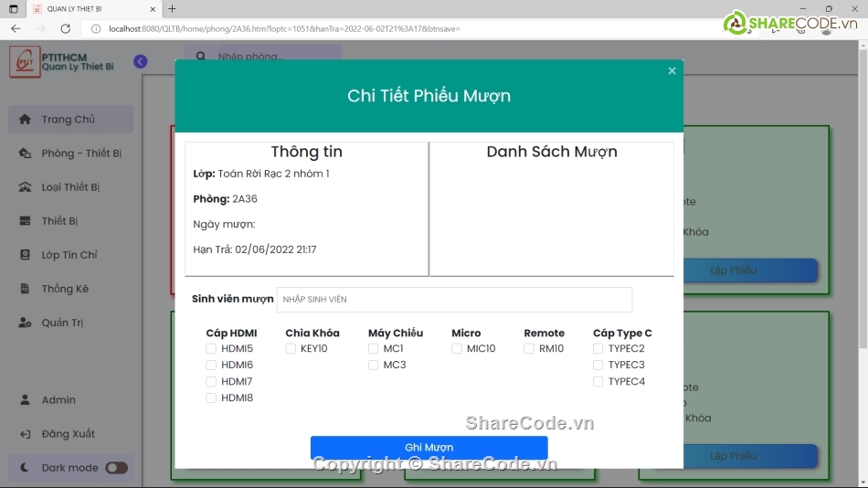This screenshot has width=868, height=488.
Task: Enable the TYPEC4 checkbox
Action: coord(598,382)
